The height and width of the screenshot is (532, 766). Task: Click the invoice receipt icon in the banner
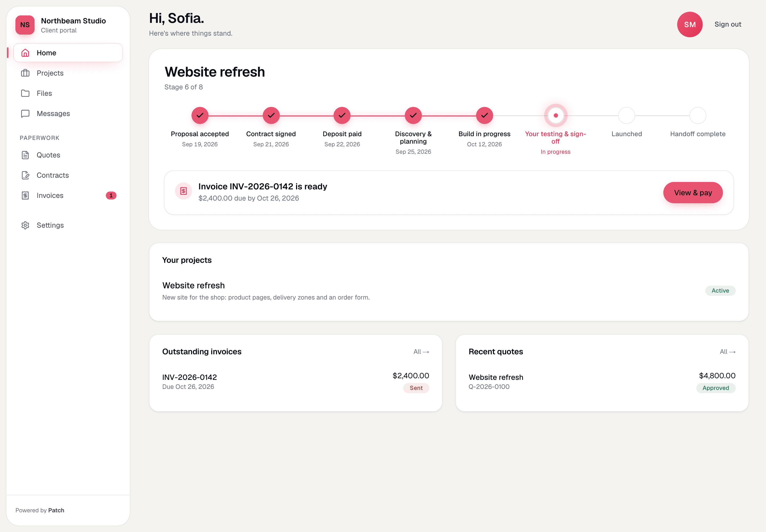click(183, 191)
